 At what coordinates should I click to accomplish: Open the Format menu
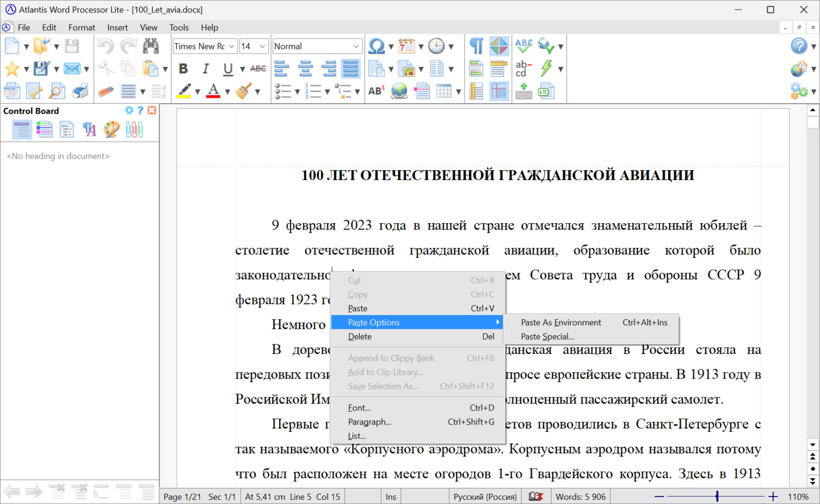coord(81,27)
